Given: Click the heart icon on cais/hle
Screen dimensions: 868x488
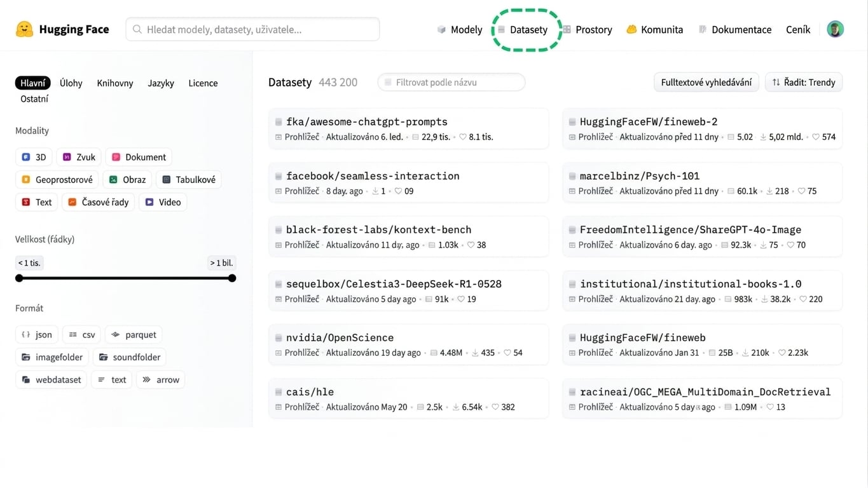Looking at the screenshot, I should tap(495, 407).
